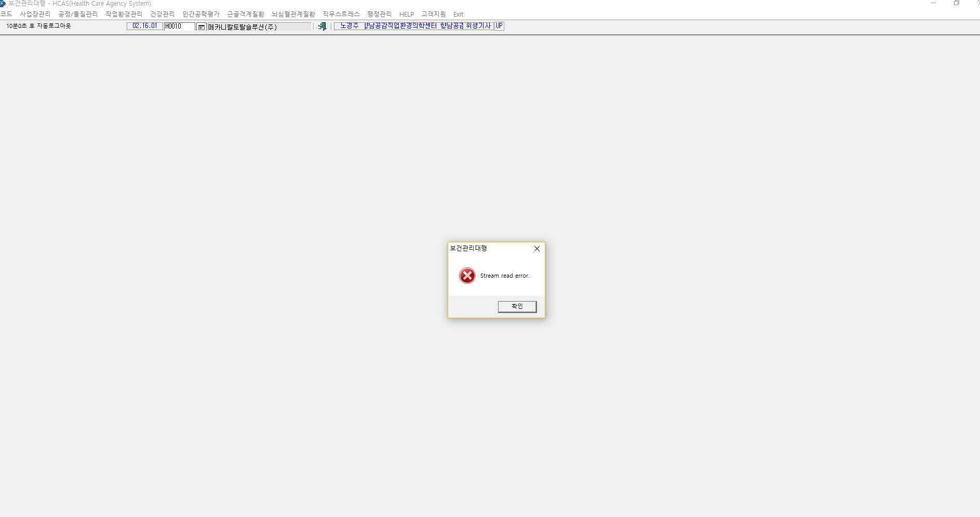Screen dimensions: 980x517
Task: Open the 뇌심혈관계질환 menu
Action: pos(293,15)
